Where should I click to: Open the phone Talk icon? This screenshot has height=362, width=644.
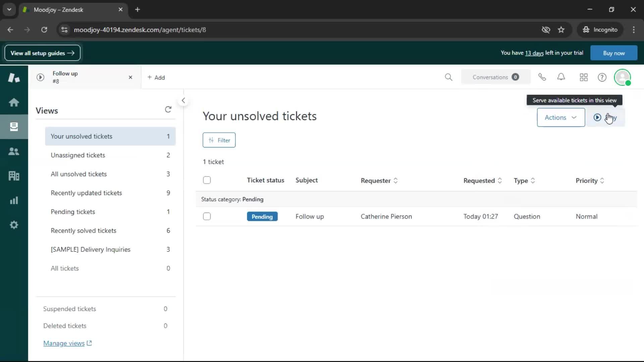point(542,77)
